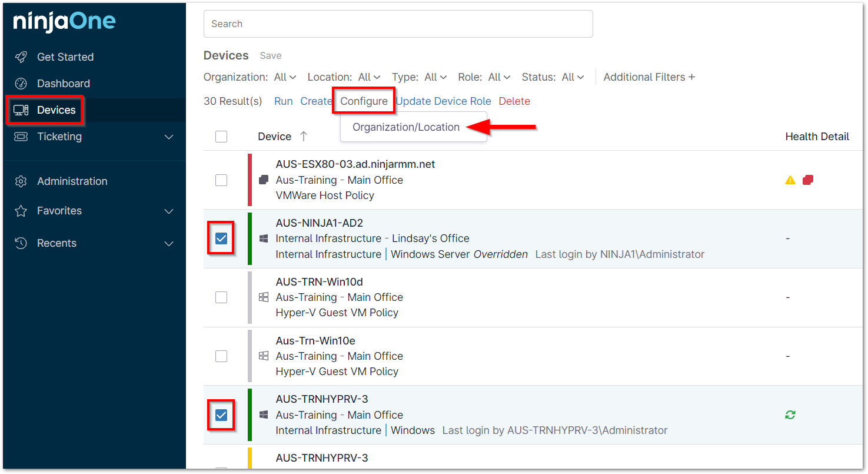Select Organization/Location from the Configure menu
This screenshot has width=868, height=474.
(406, 127)
